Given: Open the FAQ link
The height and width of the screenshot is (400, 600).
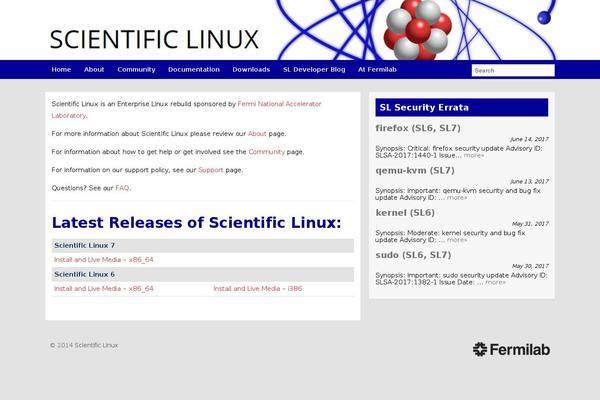Looking at the screenshot, I should [122, 188].
